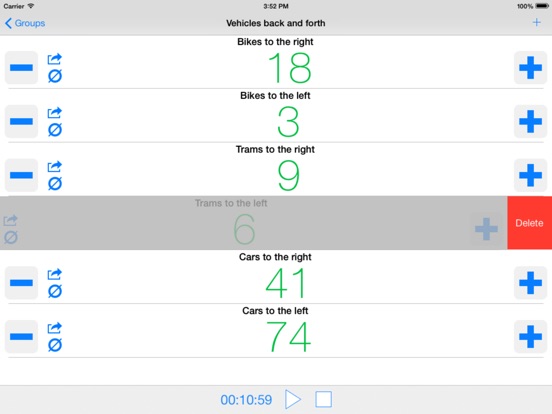The width and height of the screenshot is (552, 414).
Task: Share the Cars to the right count
Action: click(x=55, y=274)
